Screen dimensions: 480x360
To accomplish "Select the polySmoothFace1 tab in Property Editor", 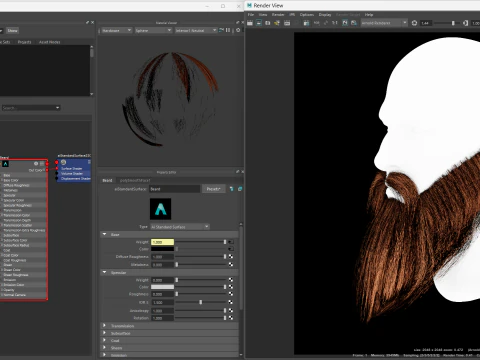I will tap(135, 180).
